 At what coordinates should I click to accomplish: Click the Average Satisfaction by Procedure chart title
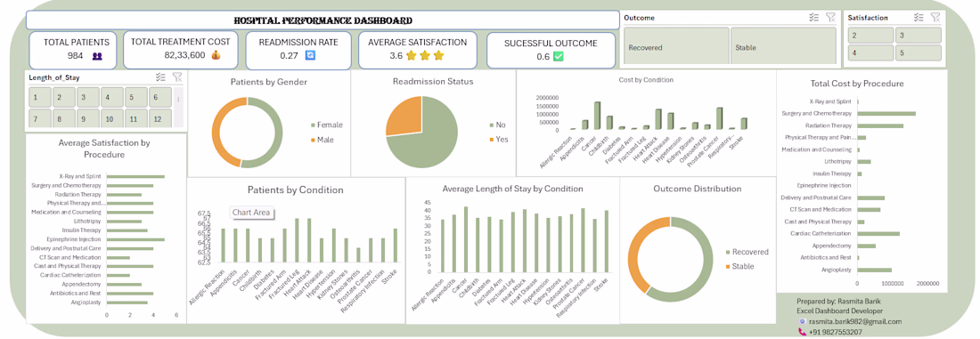104,149
